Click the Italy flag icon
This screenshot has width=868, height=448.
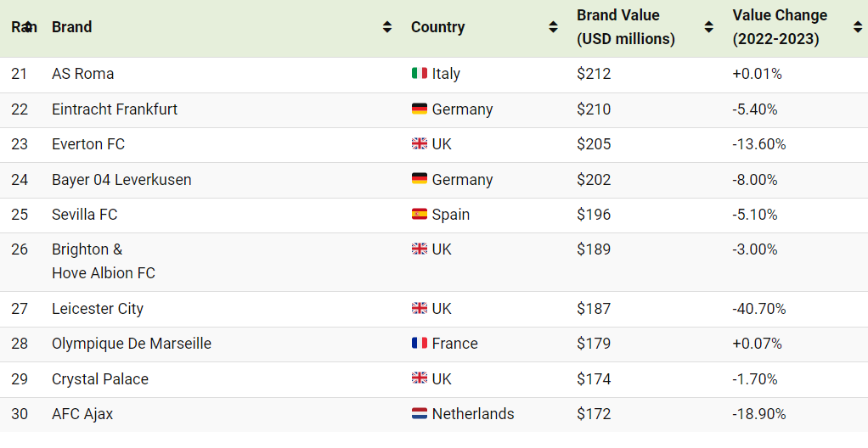tap(419, 73)
